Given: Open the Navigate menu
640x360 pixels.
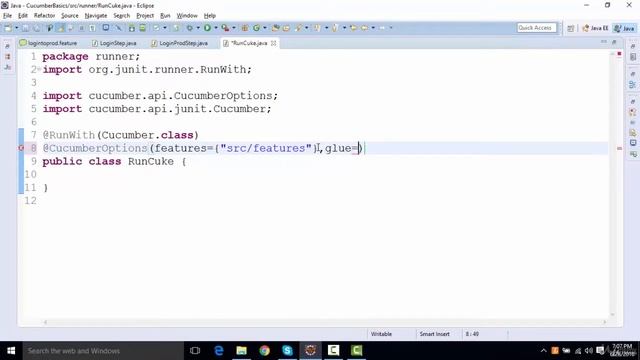Looking at the screenshot, I should coord(96,16).
